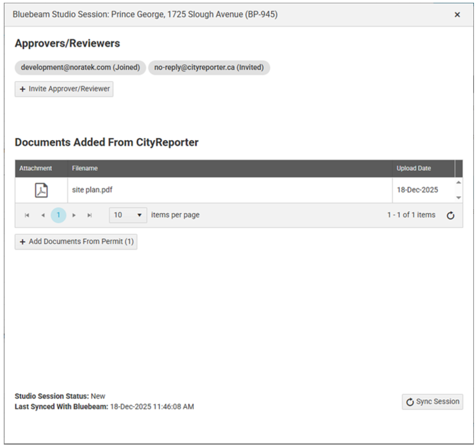Close the Bluebeam Studio Session dialog
The width and height of the screenshot is (476, 448).
(457, 15)
